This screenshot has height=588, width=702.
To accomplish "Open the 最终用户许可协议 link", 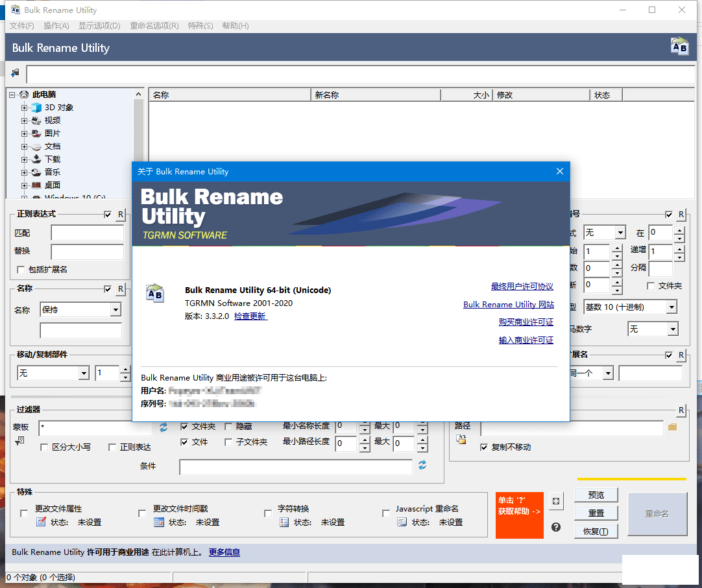I will pyautogui.click(x=522, y=287).
